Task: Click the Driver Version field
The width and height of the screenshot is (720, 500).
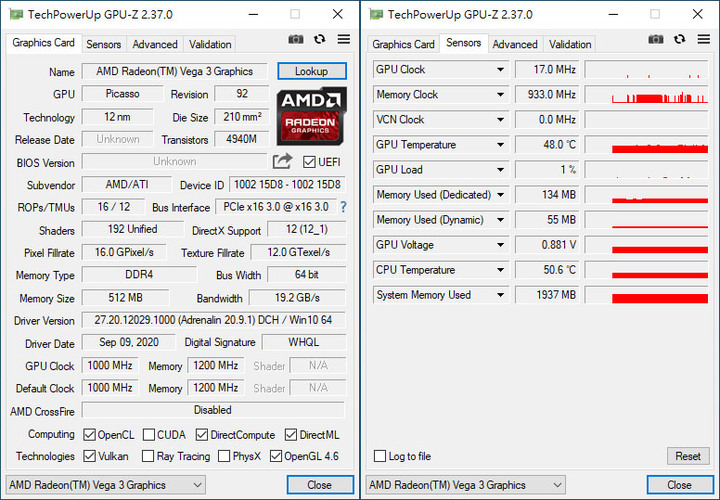Action: click(x=214, y=320)
